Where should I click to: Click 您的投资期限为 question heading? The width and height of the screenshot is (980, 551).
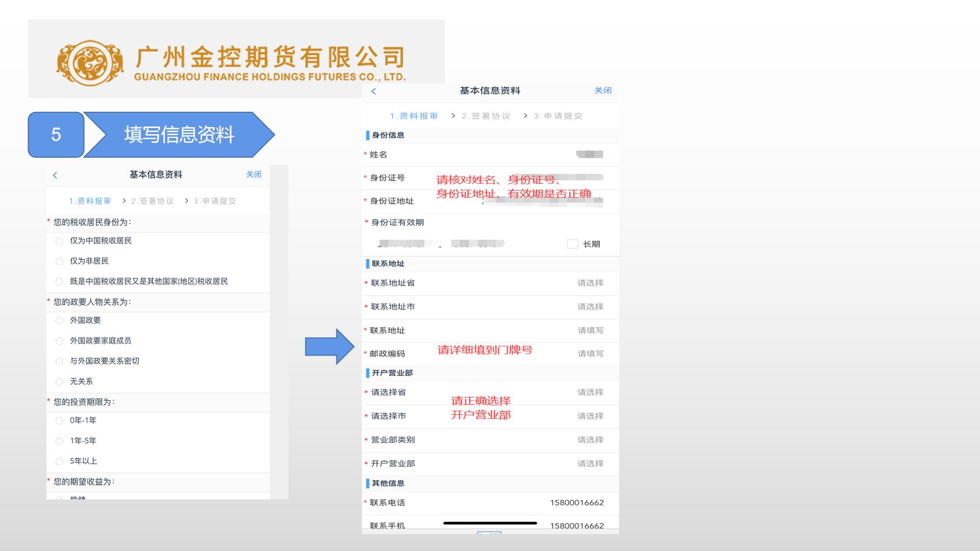(84, 402)
